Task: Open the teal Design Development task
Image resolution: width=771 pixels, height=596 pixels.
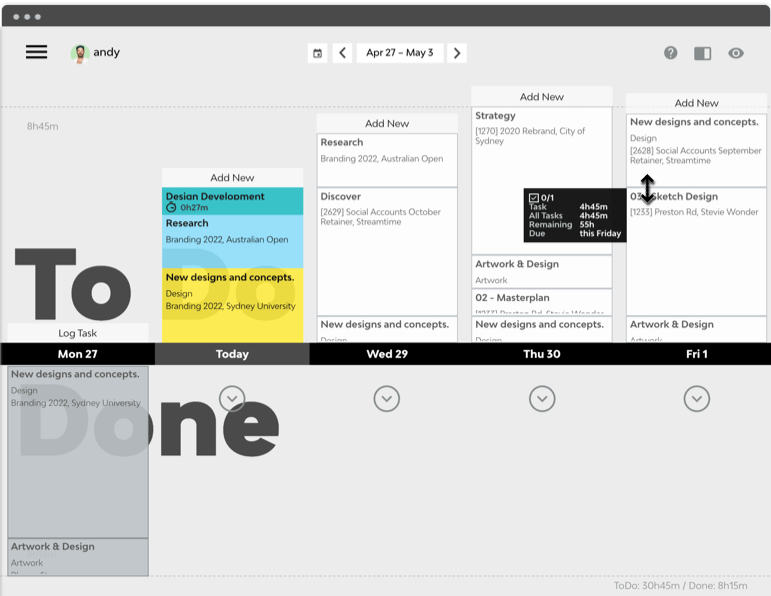Action: [x=232, y=201]
